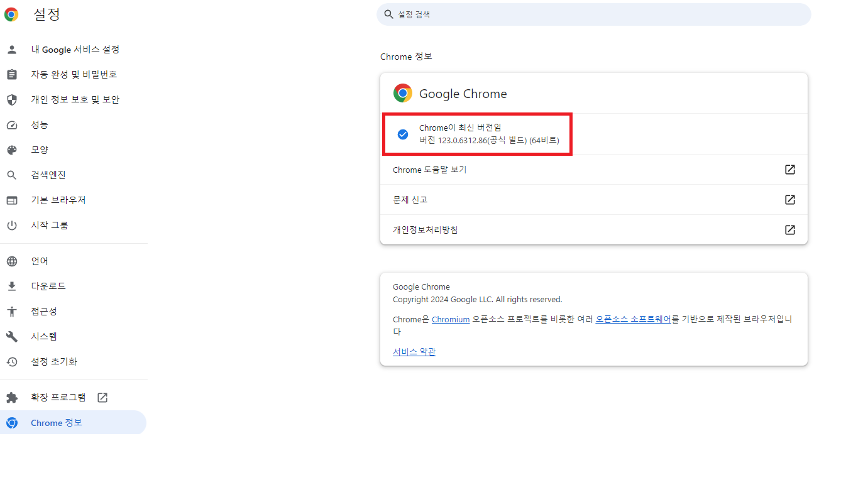Follow the 오픈소스 소프트웨어 hyperlink

(x=634, y=319)
